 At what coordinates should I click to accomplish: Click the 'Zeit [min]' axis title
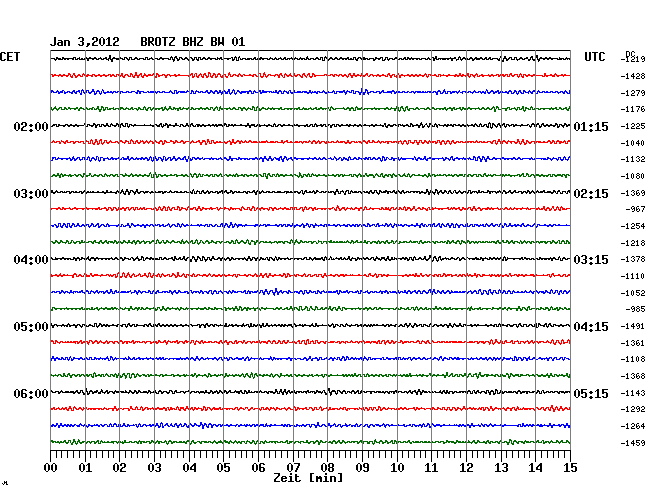point(308,478)
